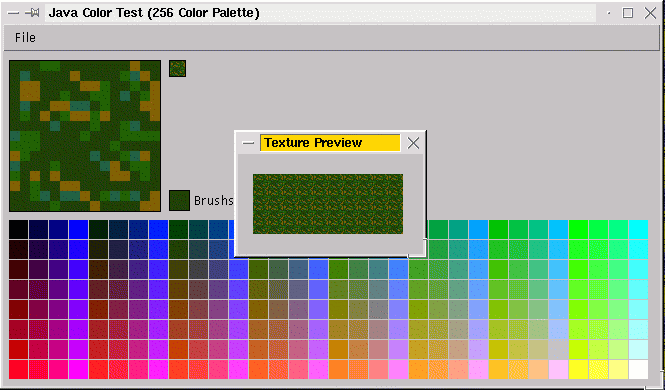Maximize the Java Color Test window
This screenshot has width=665, height=390.
628,13
